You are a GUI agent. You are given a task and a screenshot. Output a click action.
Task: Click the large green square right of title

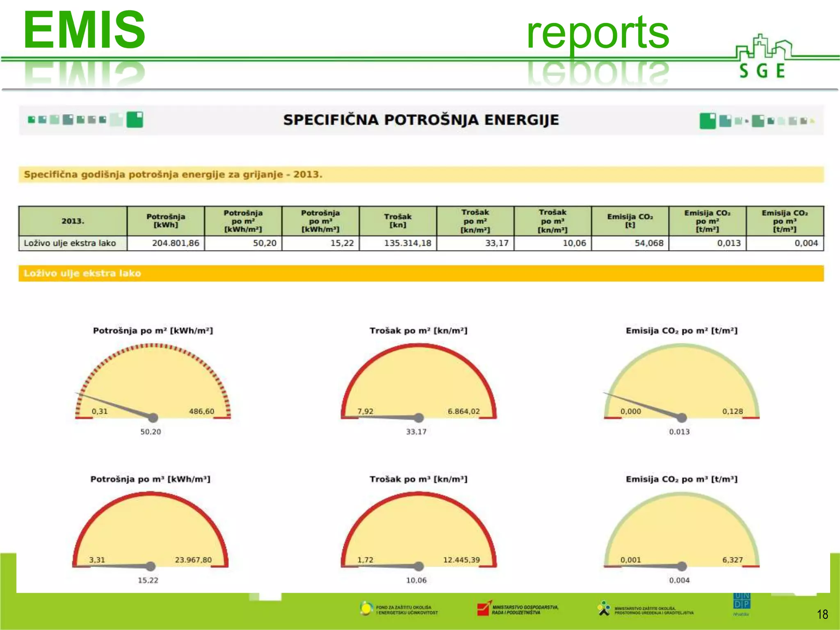(708, 121)
